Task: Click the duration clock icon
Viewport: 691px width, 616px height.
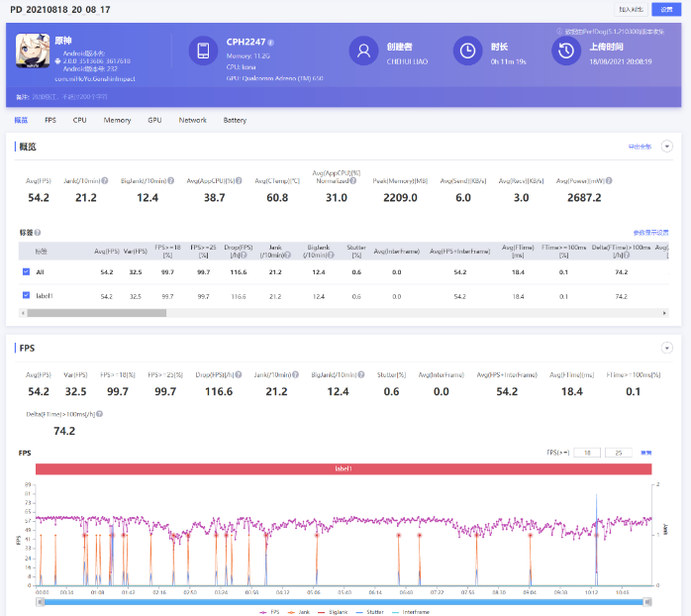Action: click(467, 51)
